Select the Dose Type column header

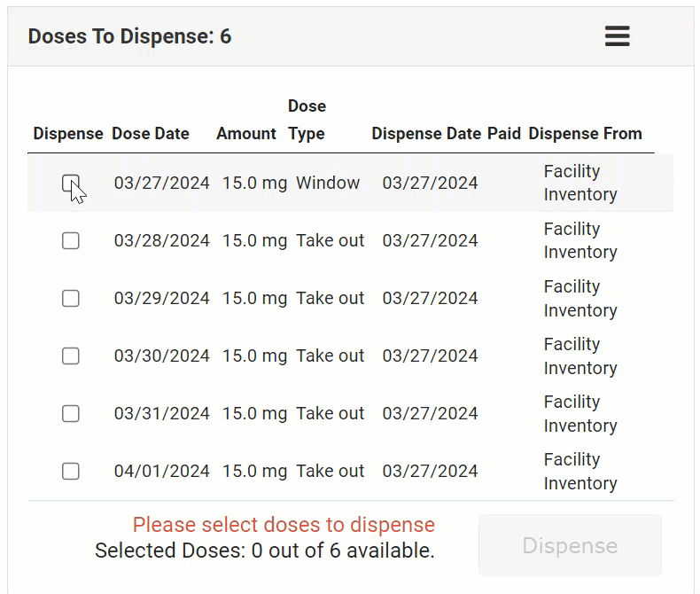[x=307, y=121]
